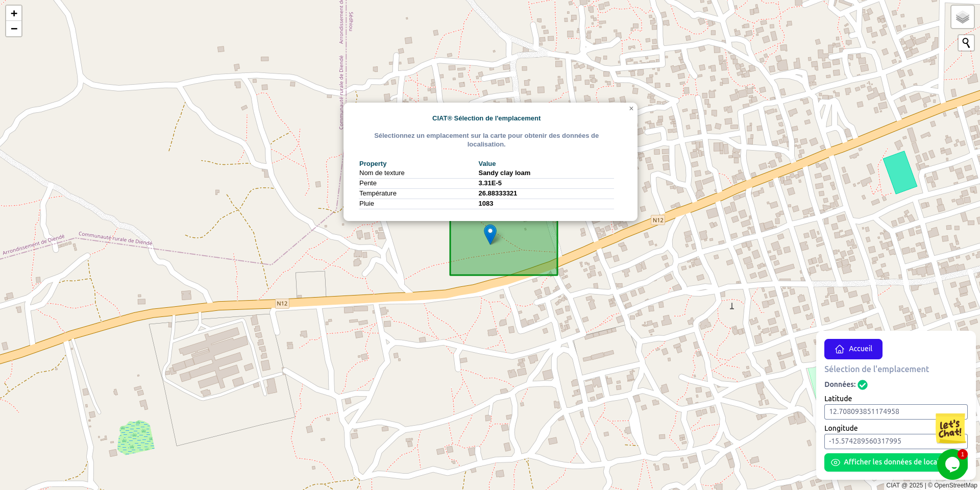980x490 pixels.
Task: Click the yellow "Let's Chat!" sticker
Action: [950, 428]
